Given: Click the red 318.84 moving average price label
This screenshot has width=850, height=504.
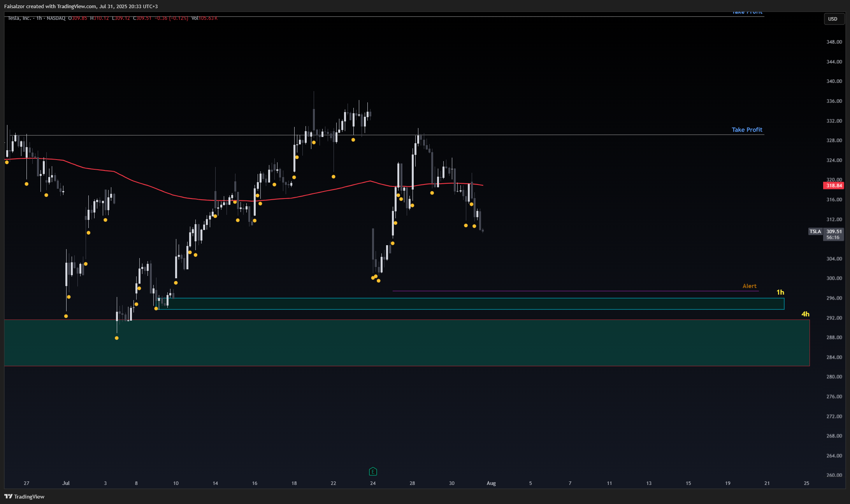Looking at the screenshot, I should click(x=834, y=186).
